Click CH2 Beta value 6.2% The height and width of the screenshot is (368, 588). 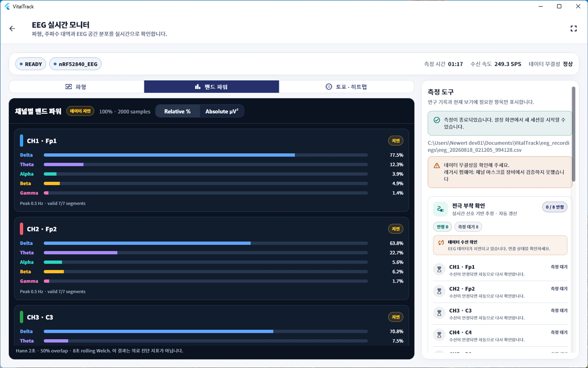click(398, 272)
